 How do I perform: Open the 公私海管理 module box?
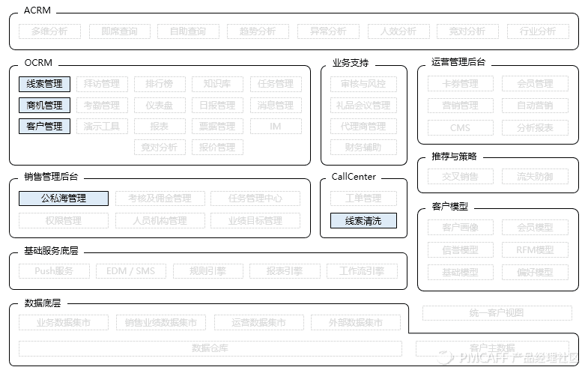tap(64, 198)
